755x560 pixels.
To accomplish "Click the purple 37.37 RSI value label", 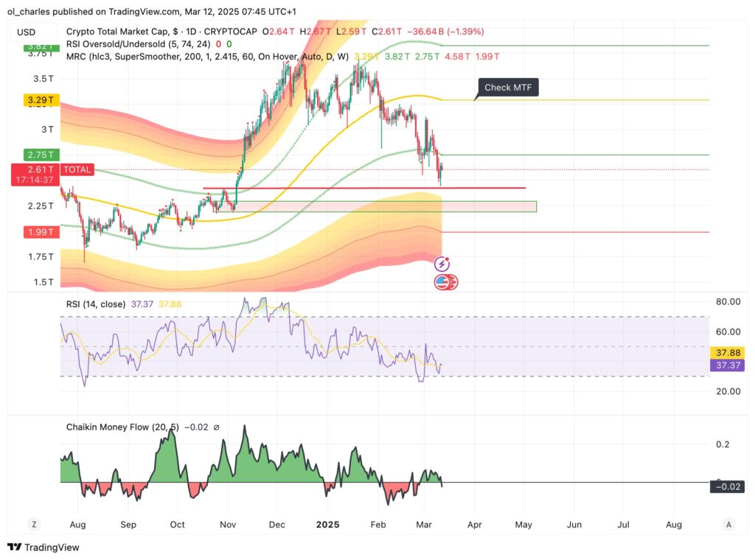I will pos(726,365).
